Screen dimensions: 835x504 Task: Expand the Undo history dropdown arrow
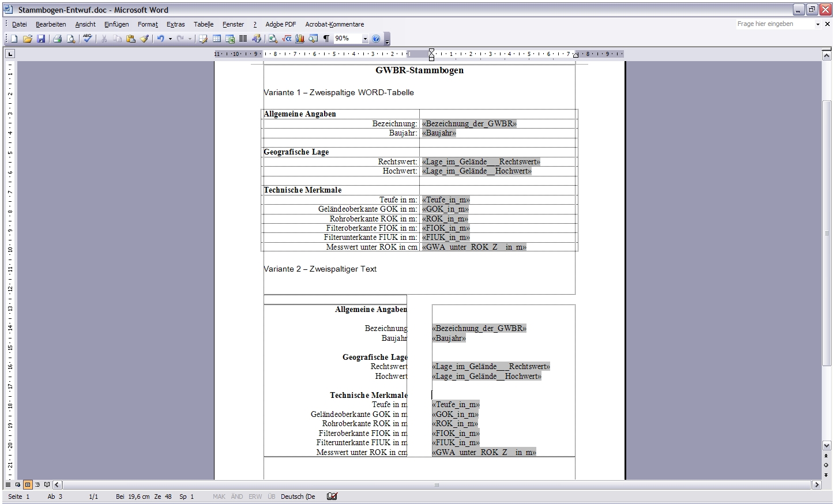170,39
